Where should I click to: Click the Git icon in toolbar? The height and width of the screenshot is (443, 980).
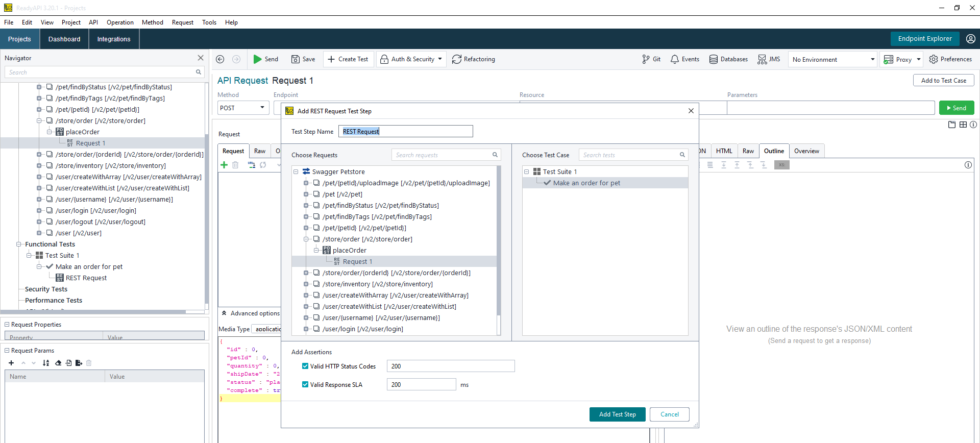pos(646,59)
